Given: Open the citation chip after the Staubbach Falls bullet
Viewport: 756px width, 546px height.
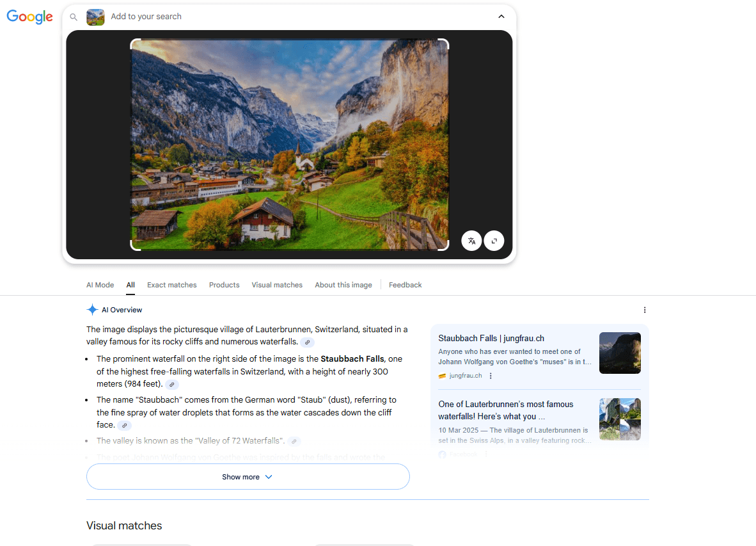Looking at the screenshot, I should (x=171, y=384).
